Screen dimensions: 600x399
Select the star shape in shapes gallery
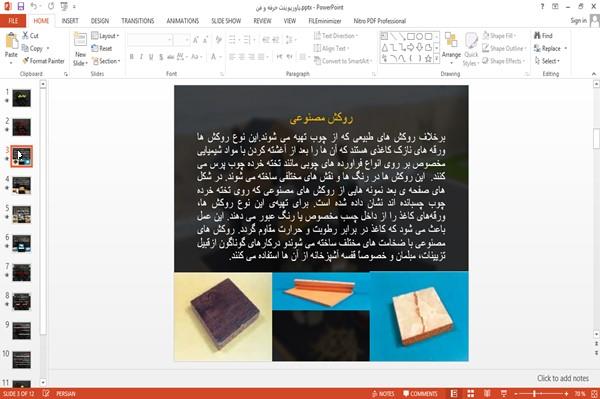(x=428, y=59)
